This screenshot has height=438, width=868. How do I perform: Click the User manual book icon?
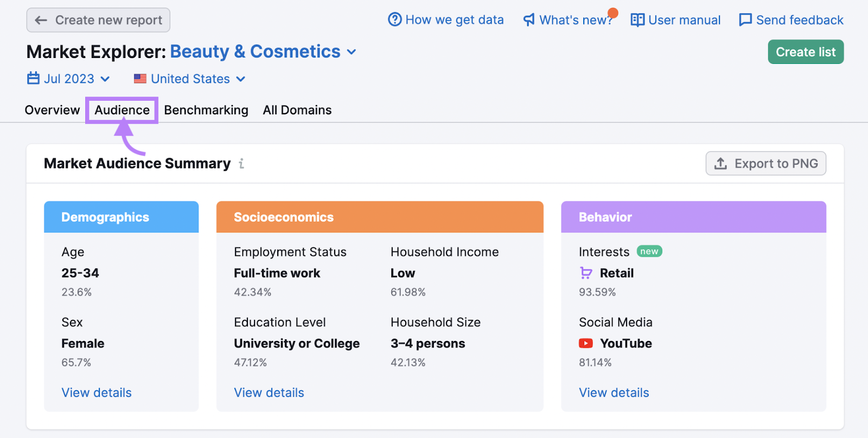click(637, 20)
